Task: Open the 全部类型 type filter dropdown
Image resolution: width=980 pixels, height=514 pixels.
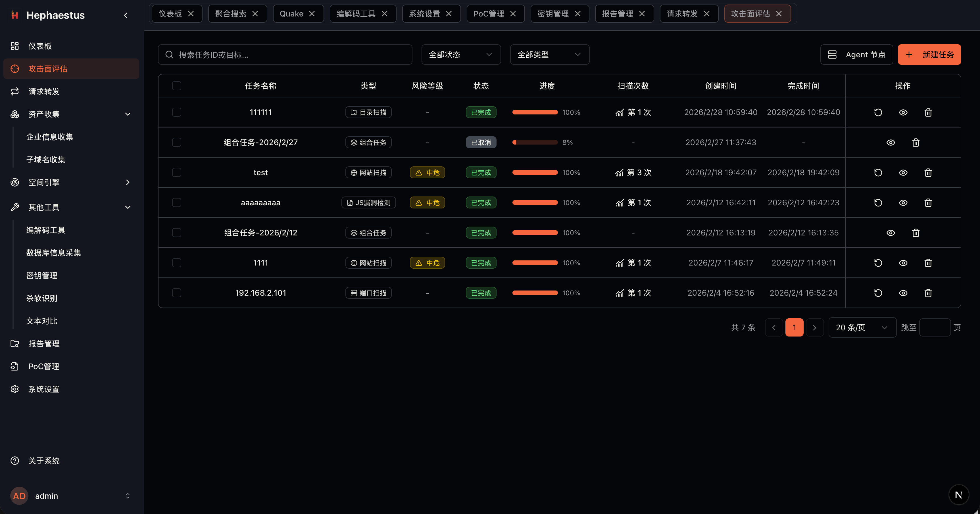Action: coord(549,55)
